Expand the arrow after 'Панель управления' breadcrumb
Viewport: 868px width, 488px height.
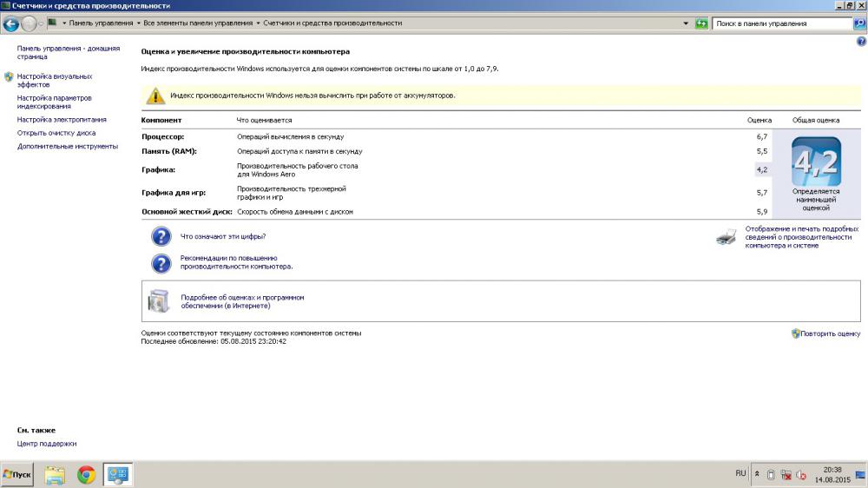138,23
